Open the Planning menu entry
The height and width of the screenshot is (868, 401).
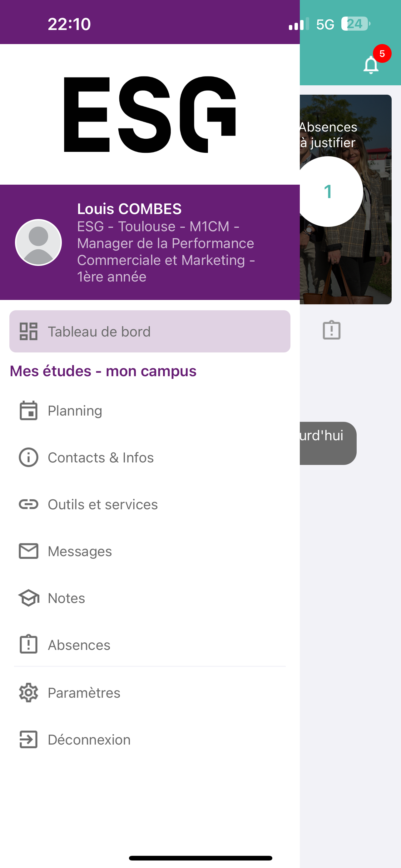[75, 411]
